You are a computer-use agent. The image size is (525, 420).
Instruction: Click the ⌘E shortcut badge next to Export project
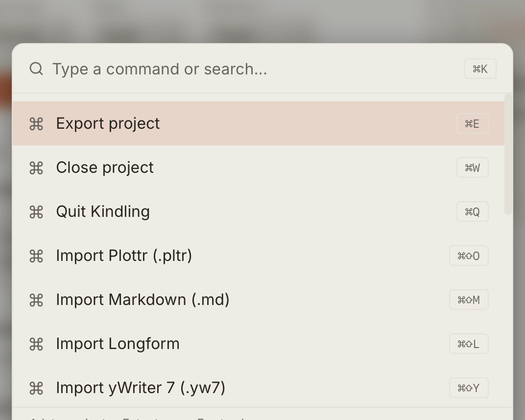pyautogui.click(x=472, y=124)
